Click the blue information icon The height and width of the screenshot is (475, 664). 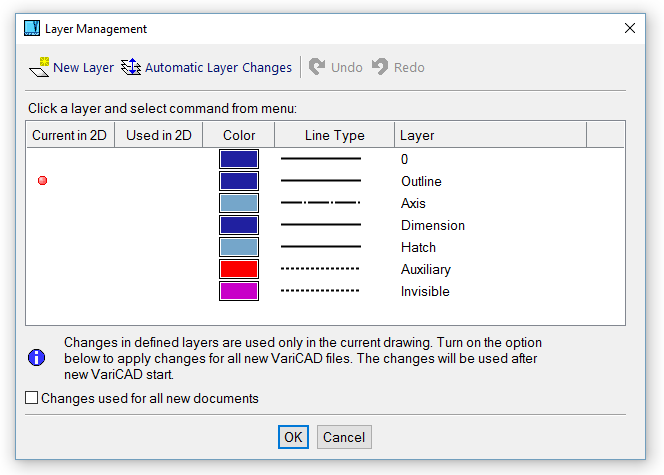37,357
